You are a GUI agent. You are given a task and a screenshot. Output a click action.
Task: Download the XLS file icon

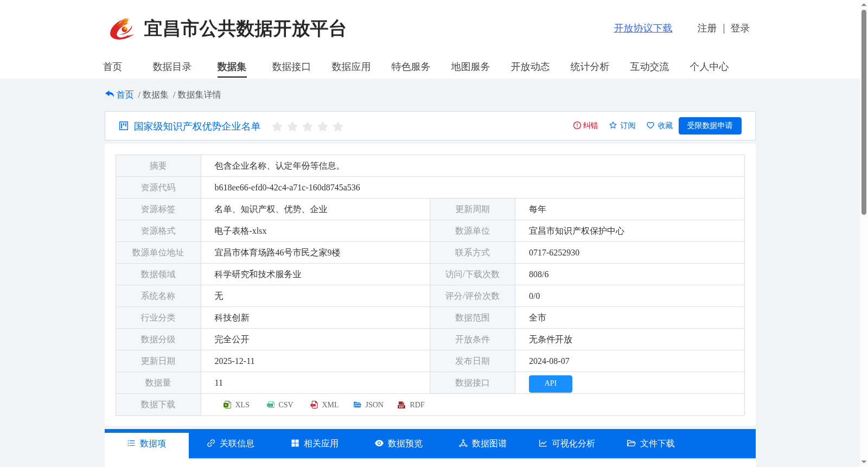(x=227, y=405)
